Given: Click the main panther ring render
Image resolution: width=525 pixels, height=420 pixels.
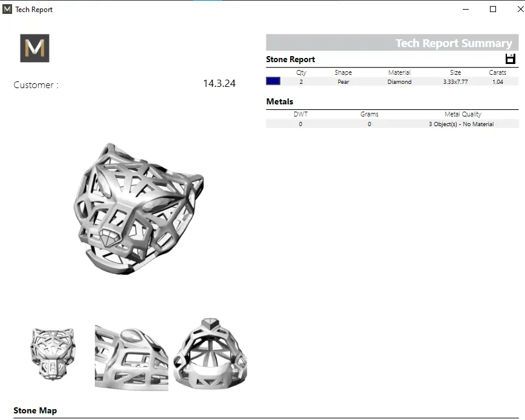Looking at the screenshot, I should (138, 208).
